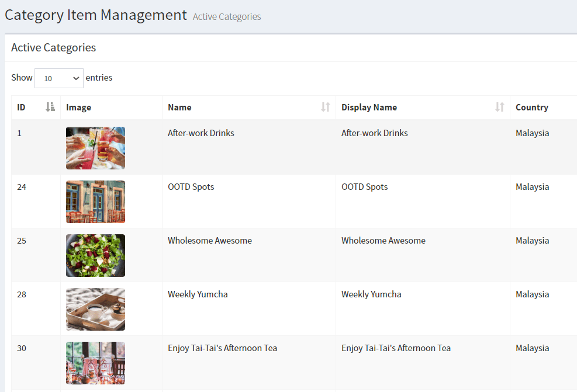Click Weekly Yumcha in Display Name column
Image resolution: width=577 pixels, height=392 pixels.
371,294
